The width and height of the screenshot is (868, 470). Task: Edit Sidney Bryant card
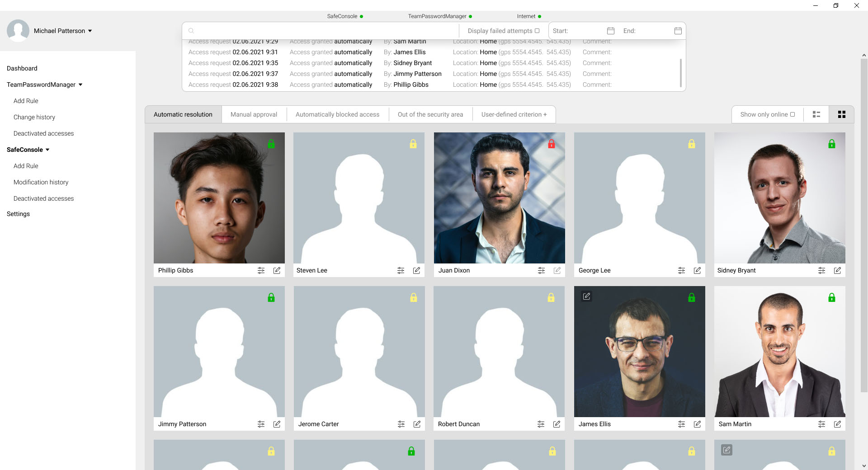838,270
